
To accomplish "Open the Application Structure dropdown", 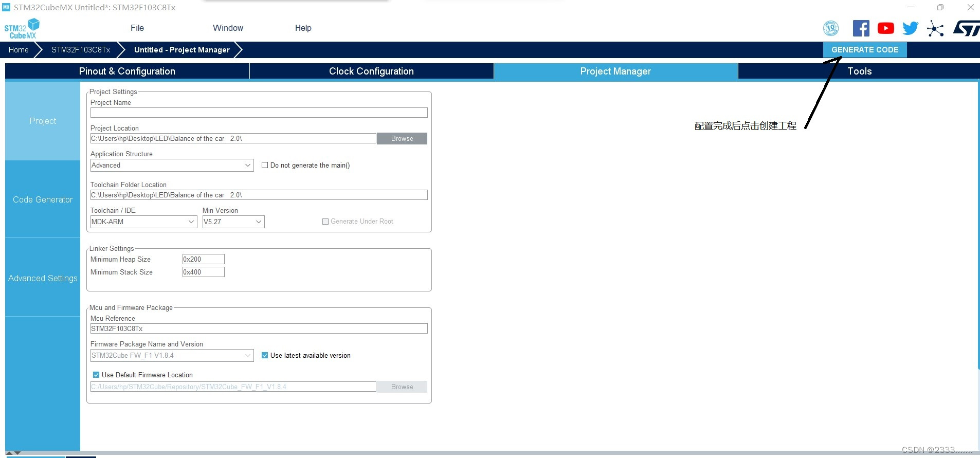I will [x=172, y=165].
